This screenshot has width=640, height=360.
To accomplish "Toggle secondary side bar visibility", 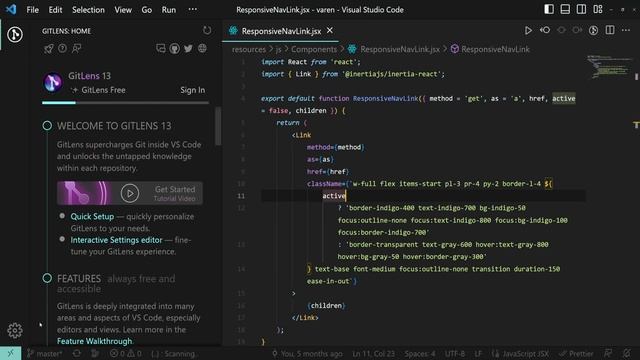I will pyautogui.click(x=582, y=9).
